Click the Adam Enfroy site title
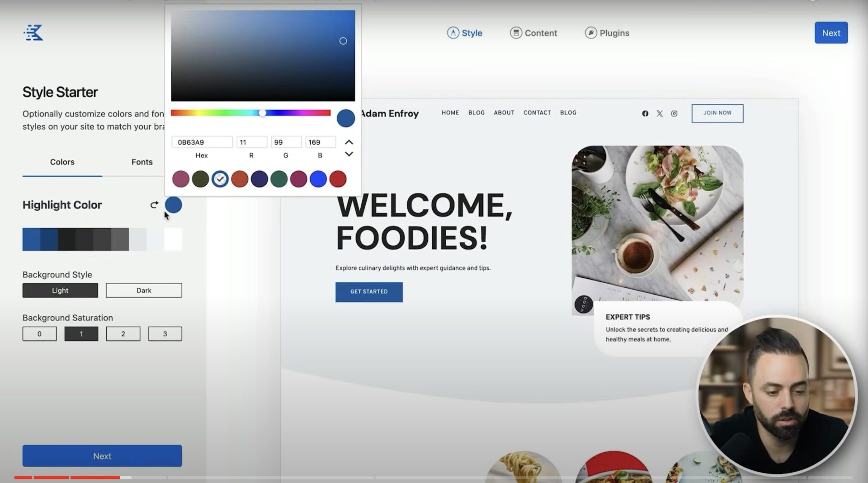 click(390, 113)
